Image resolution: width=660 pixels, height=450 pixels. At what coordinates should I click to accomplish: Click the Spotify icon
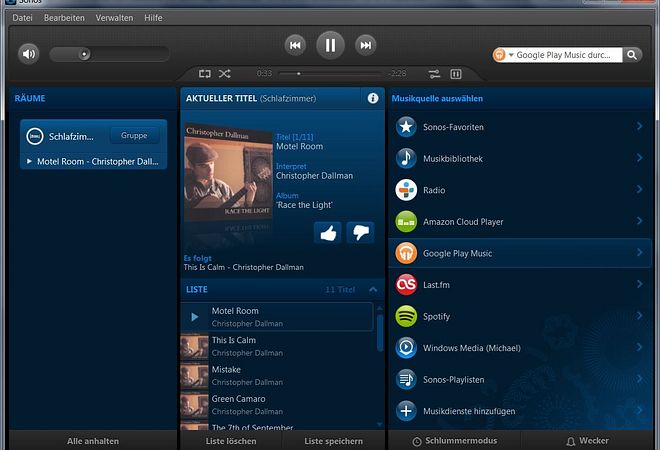click(406, 316)
